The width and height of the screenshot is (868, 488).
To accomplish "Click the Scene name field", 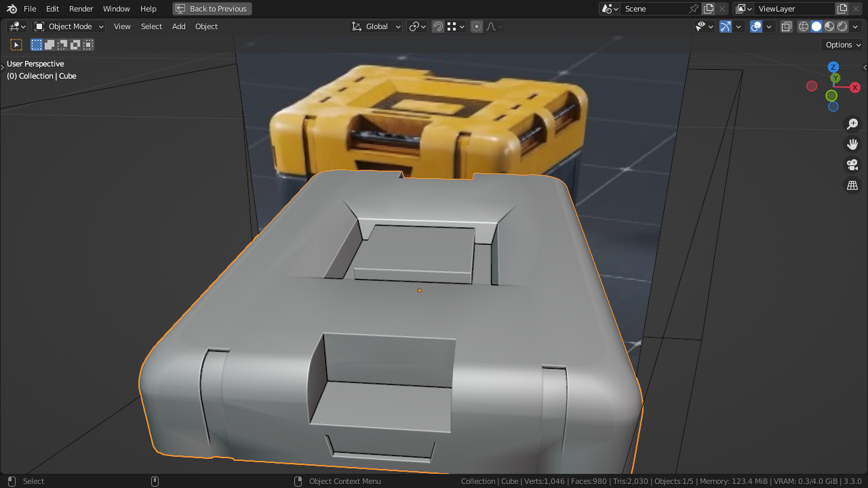I will pos(654,9).
